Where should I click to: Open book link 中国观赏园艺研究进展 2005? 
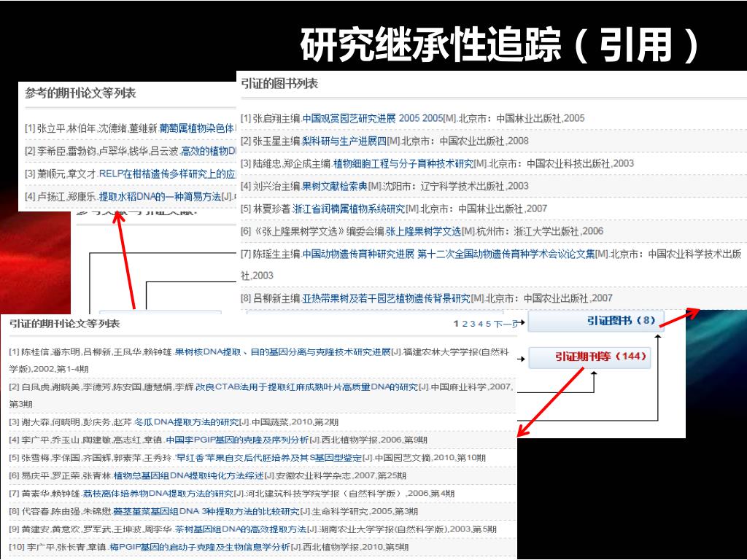(373, 118)
